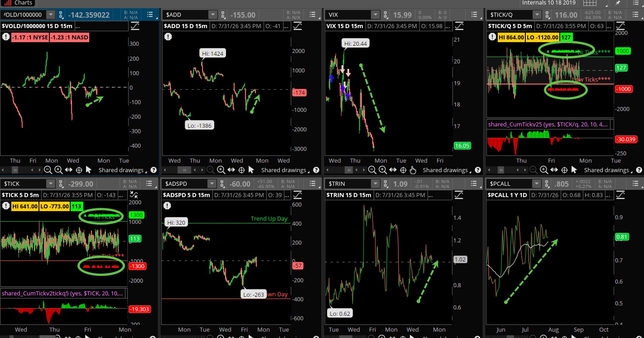Open Shared drawings menu under VIX chart
This screenshot has height=338, width=644.
(x=445, y=170)
